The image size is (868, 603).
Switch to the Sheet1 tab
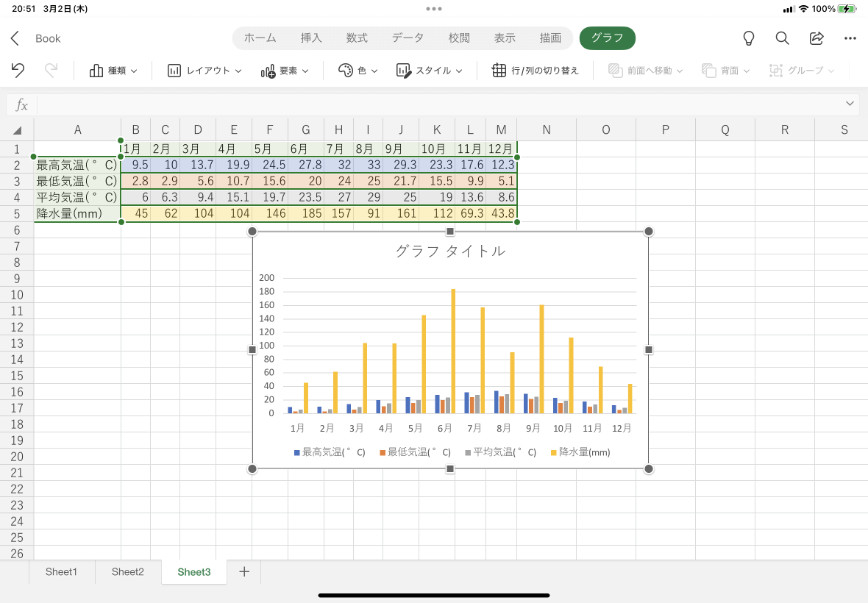tap(61, 571)
